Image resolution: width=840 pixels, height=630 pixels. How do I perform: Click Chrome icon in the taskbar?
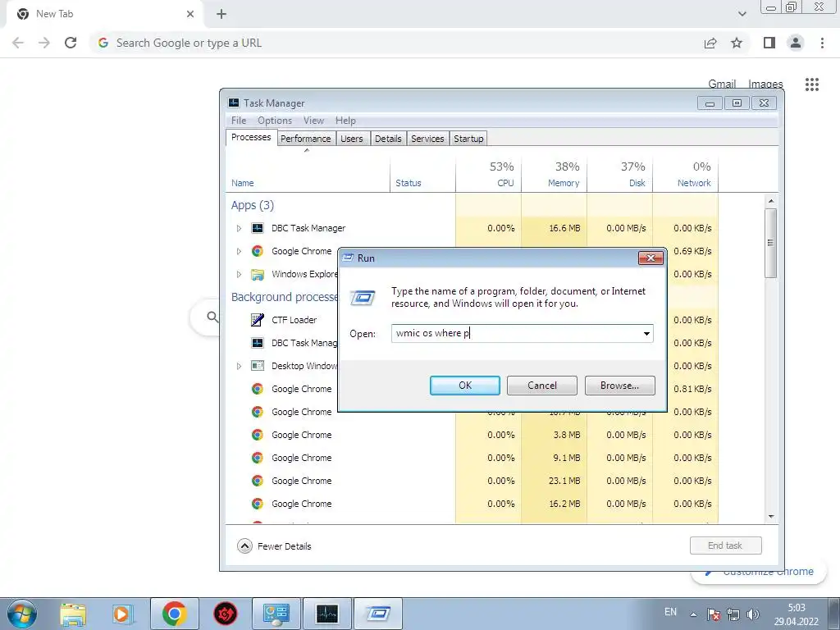pyautogui.click(x=174, y=614)
